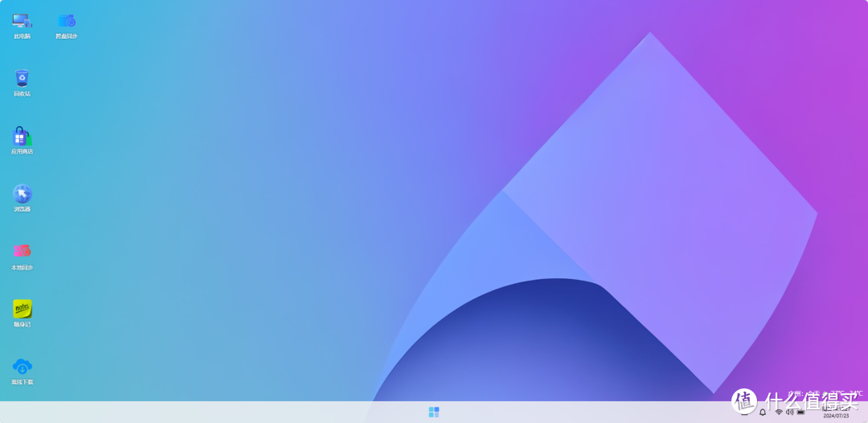The width and height of the screenshot is (868, 423).
Task: Click the curled page shape on the wallpaper
Action: (x=659, y=209)
